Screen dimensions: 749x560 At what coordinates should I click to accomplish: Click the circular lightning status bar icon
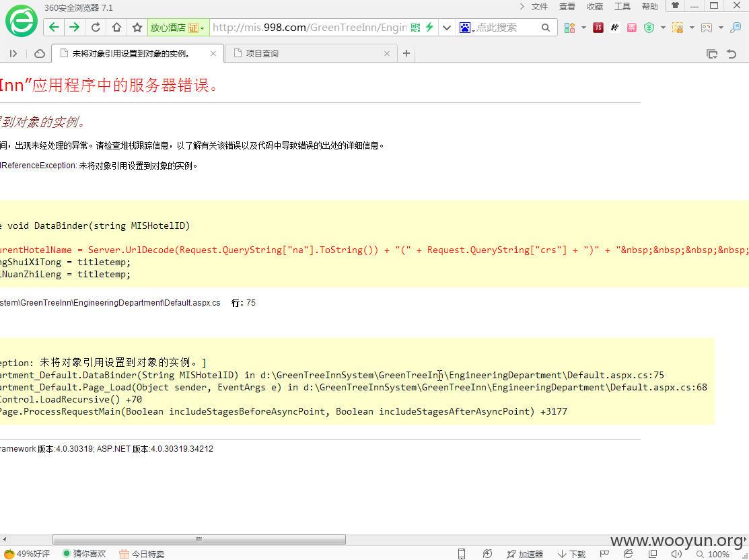pyautogui.click(x=487, y=554)
